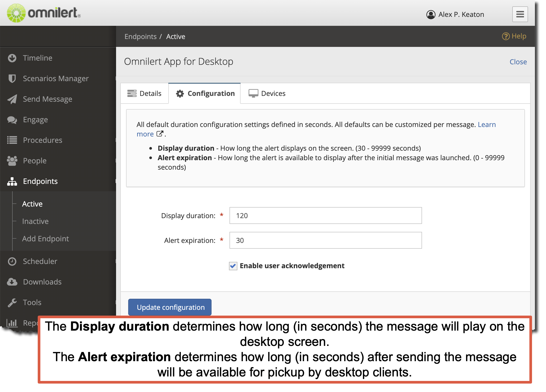Select Inactive under Endpoints

click(x=35, y=221)
